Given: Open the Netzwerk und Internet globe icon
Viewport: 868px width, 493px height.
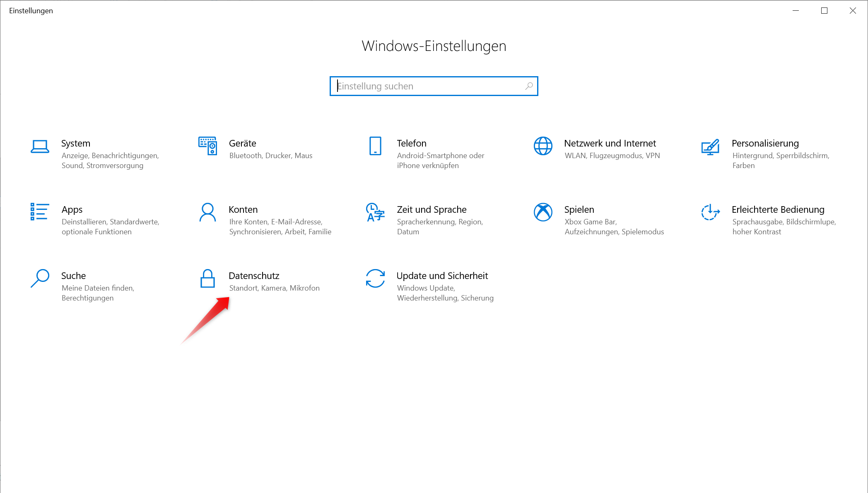Looking at the screenshot, I should 543,146.
